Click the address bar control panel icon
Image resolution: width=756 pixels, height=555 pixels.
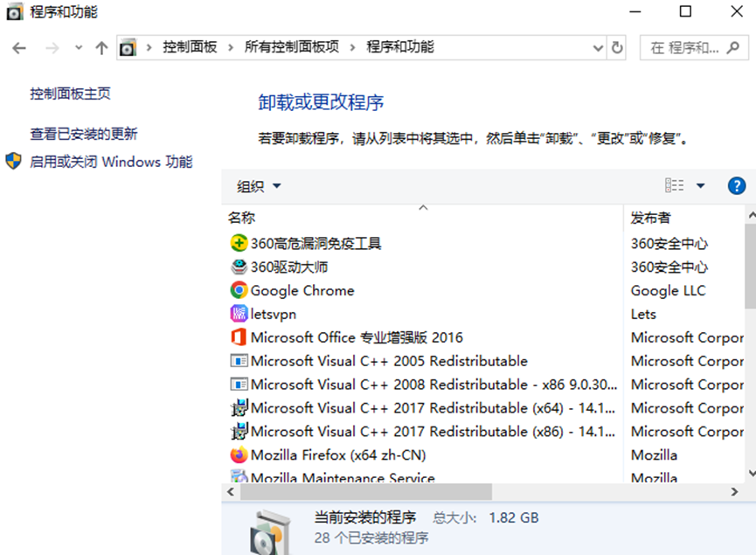coord(128,48)
